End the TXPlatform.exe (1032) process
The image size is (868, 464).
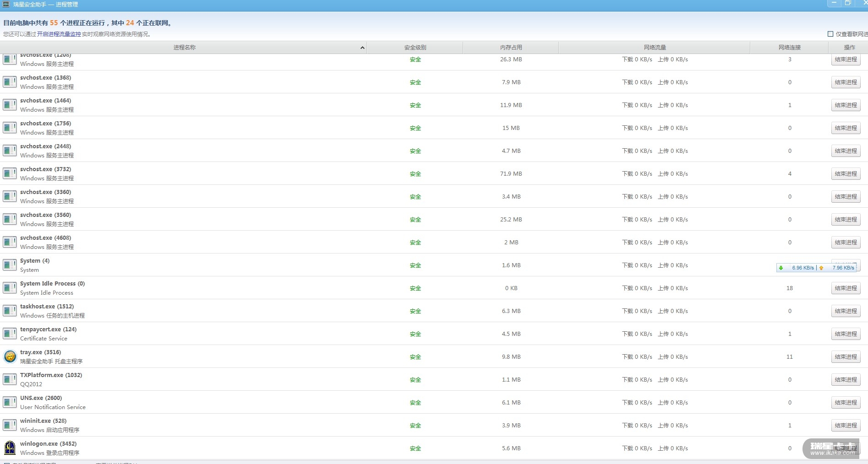846,380
